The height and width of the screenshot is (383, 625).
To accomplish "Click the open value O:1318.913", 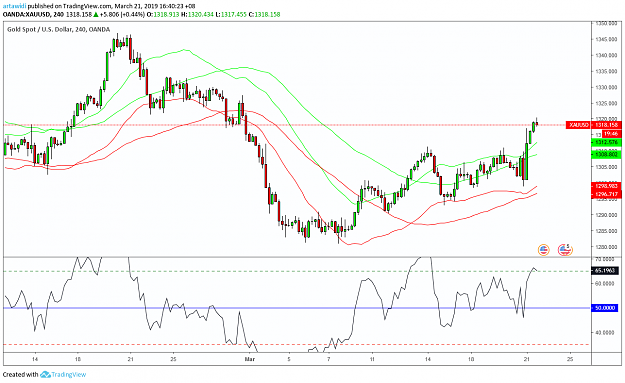I will [x=163, y=14].
